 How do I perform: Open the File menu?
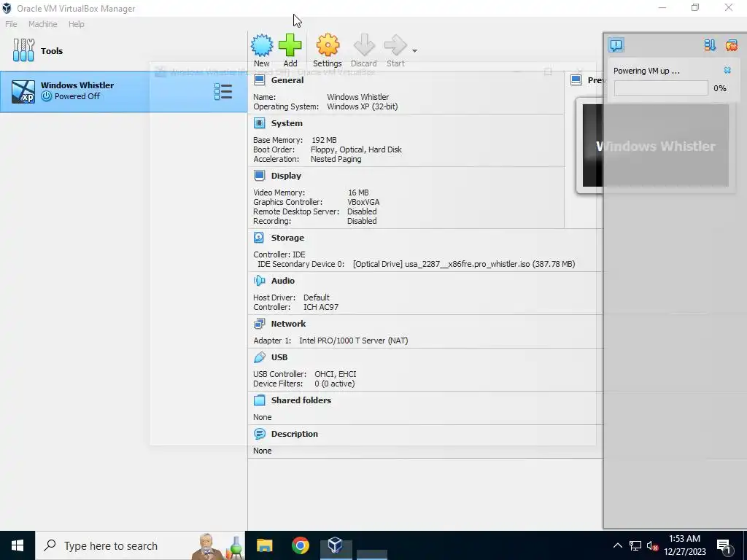tap(11, 24)
